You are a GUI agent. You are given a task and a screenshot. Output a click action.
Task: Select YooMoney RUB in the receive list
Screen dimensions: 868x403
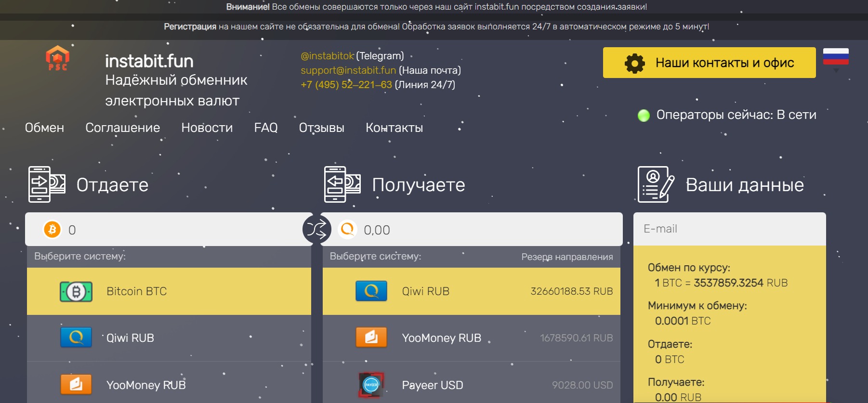(472, 338)
